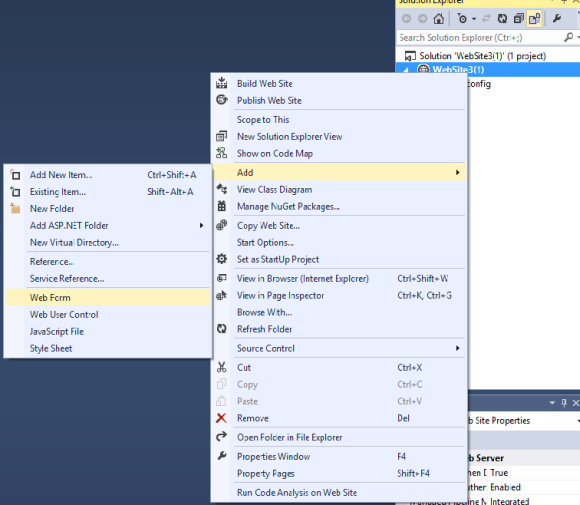
Task: Choose New Virtual Directory...
Action: [74, 243]
